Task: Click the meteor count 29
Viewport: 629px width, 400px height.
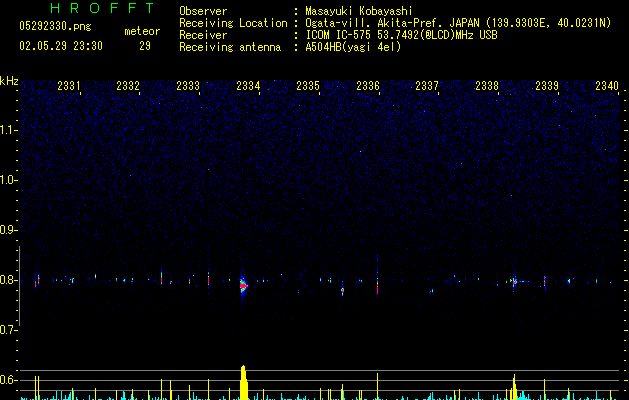Action: click(145, 46)
